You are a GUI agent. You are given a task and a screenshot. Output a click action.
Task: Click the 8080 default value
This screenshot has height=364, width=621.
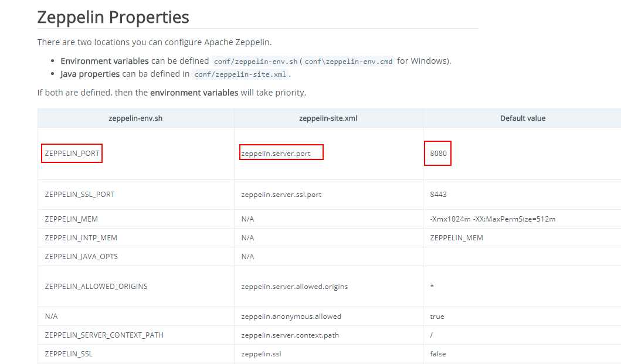[x=438, y=154]
